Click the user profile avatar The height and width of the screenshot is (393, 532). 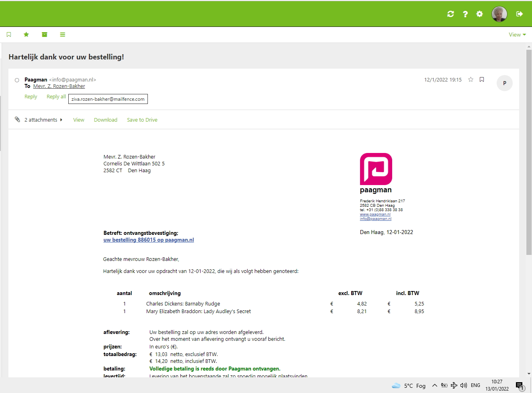tap(499, 14)
